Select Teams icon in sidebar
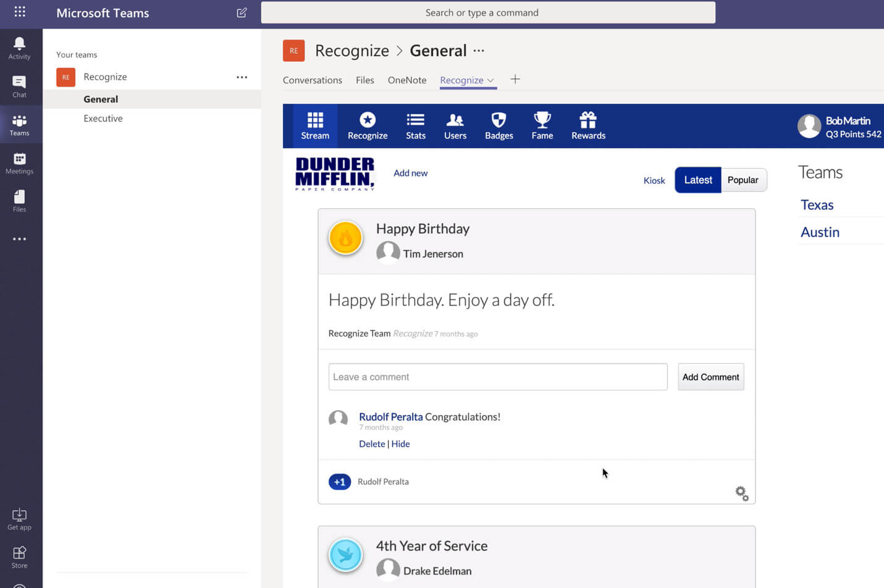Image resolution: width=884 pixels, height=588 pixels. tap(19, 125)
